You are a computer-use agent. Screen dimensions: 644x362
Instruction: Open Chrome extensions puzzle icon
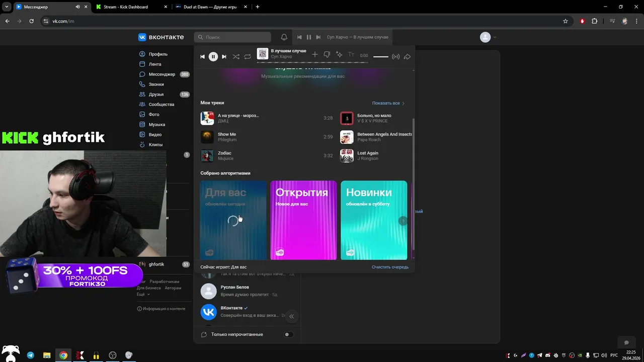(595, 21)
